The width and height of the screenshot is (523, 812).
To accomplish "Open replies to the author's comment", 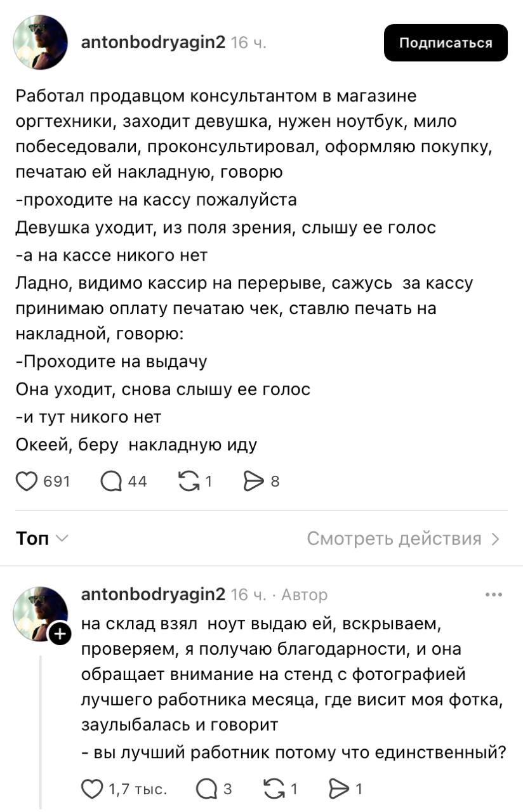I will coord(206,789).
